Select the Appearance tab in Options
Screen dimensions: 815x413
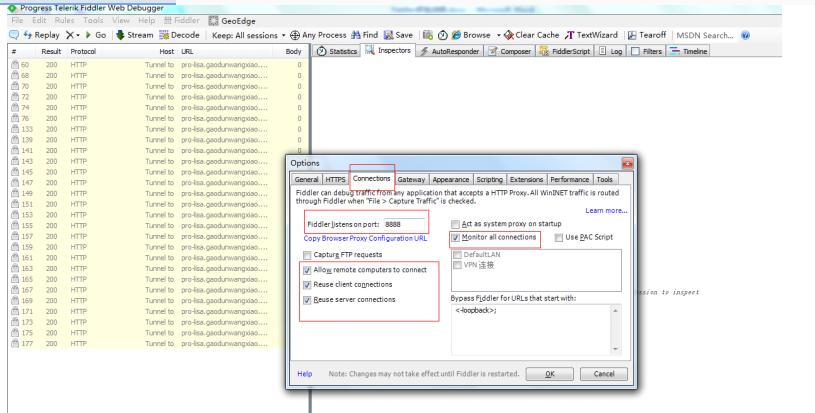tap(451, 179)
